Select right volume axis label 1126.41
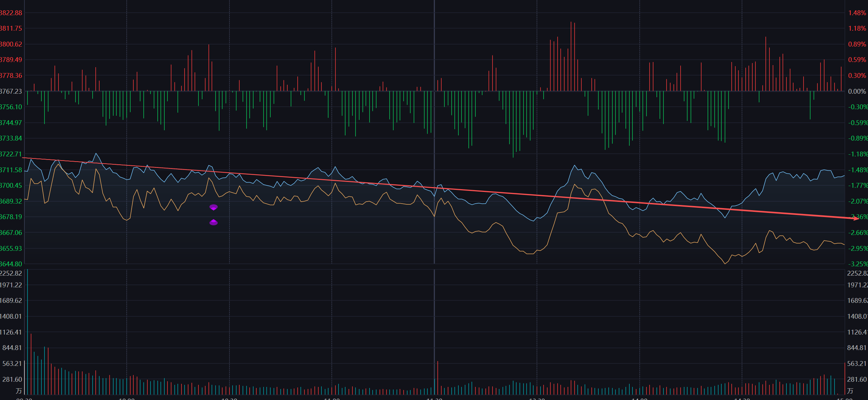This screenshot has width=868, height=400. tap(857, 332)
